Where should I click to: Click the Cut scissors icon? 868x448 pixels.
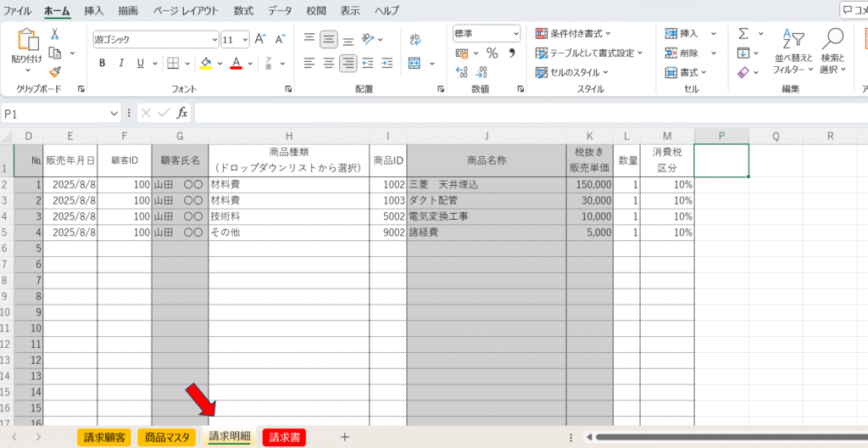(x=55, y=34)
